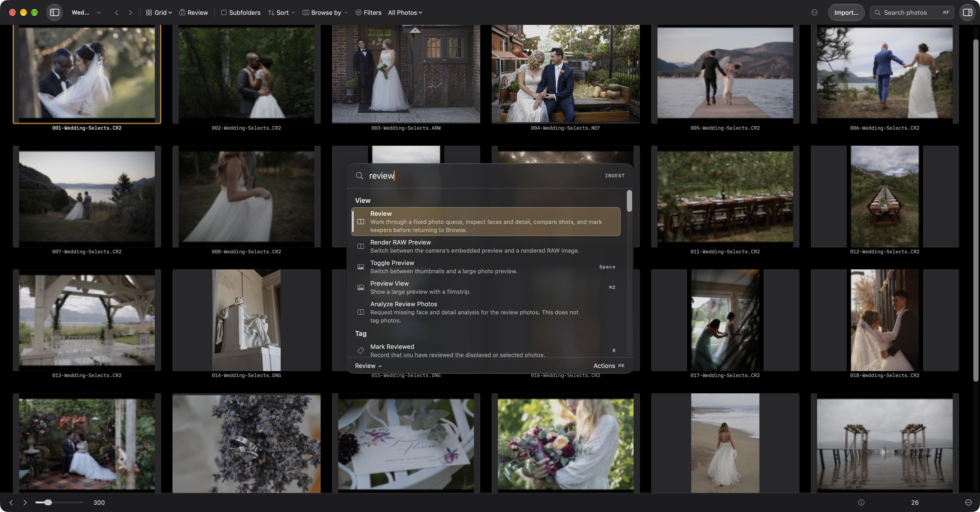Click the Import... button
980x512 pixels.
tap(846, 12)
